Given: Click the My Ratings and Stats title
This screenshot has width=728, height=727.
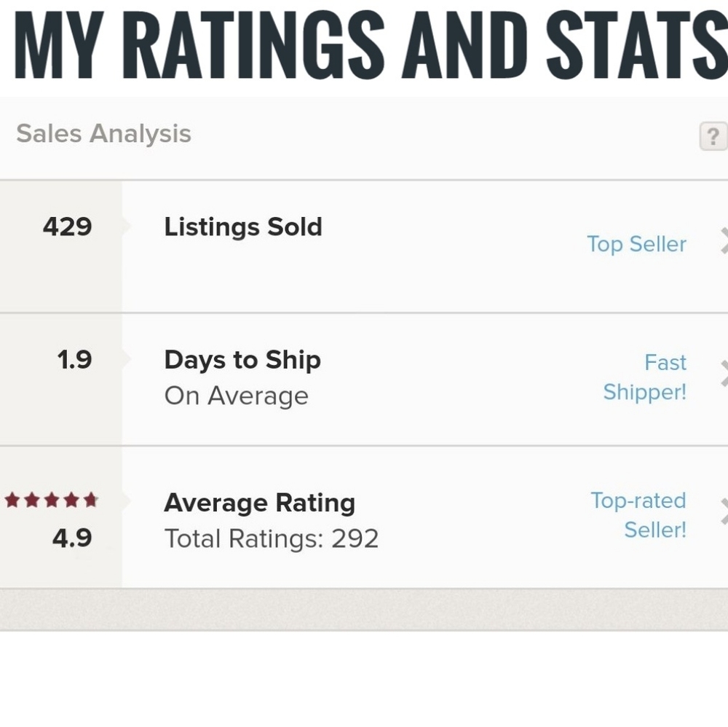Looking at the screenshot, I should [371, 45].
